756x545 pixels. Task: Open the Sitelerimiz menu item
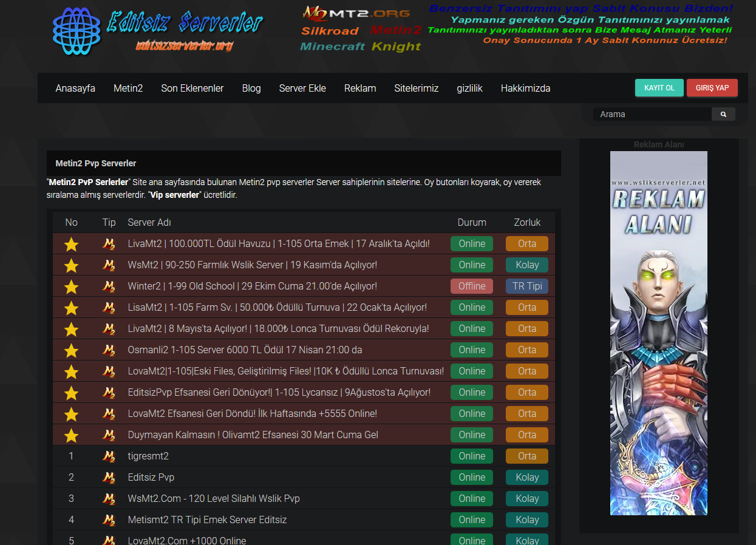417,88
